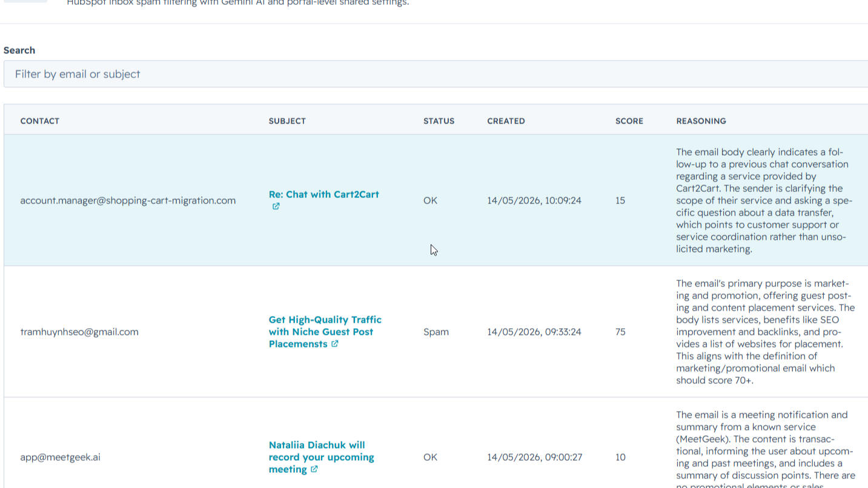Click score 15 in Cart2Cart row
The width and height of the screenshot is (868, 488).
pos(620,200)
